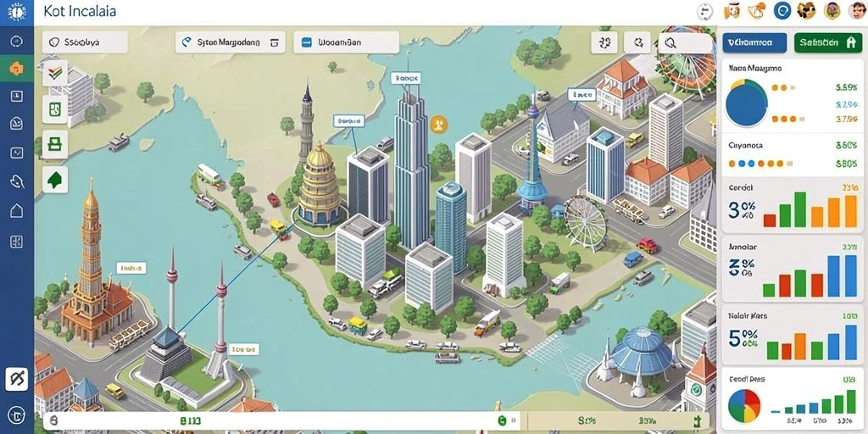Toggle the green map layer square button
Image resolution: width=868 pixels, height=434 pixels.
[55, 109]
